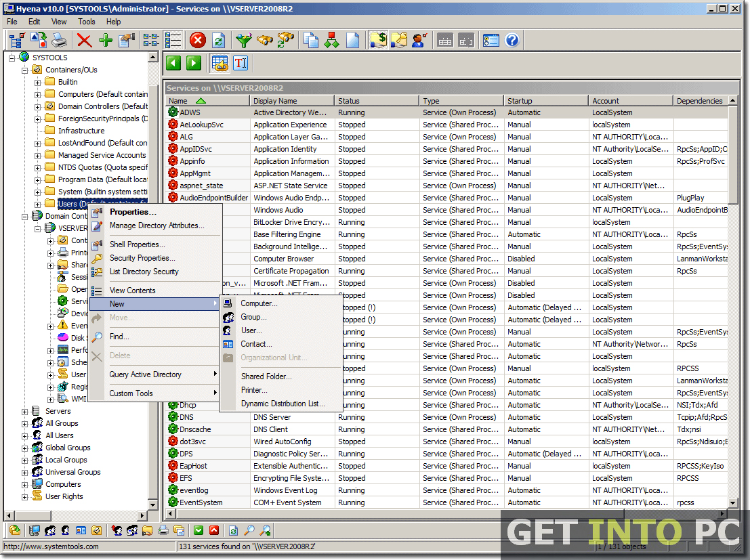Expand the Managed Service Accounts node
The height and width of the screenshot is (560, 750).
point(37,156)
